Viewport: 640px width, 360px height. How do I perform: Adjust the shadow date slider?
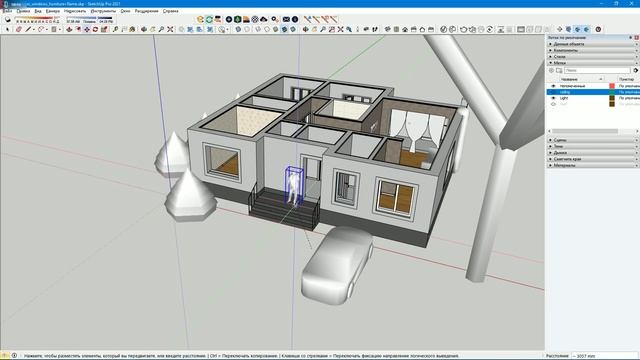point(38,18)
